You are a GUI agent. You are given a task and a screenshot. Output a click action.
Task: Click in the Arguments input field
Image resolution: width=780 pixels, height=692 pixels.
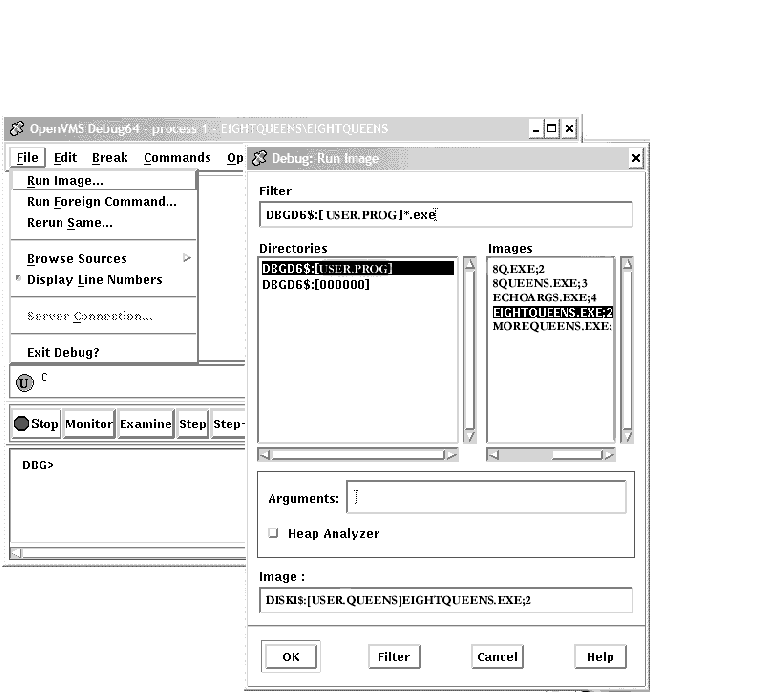(490, 497)
